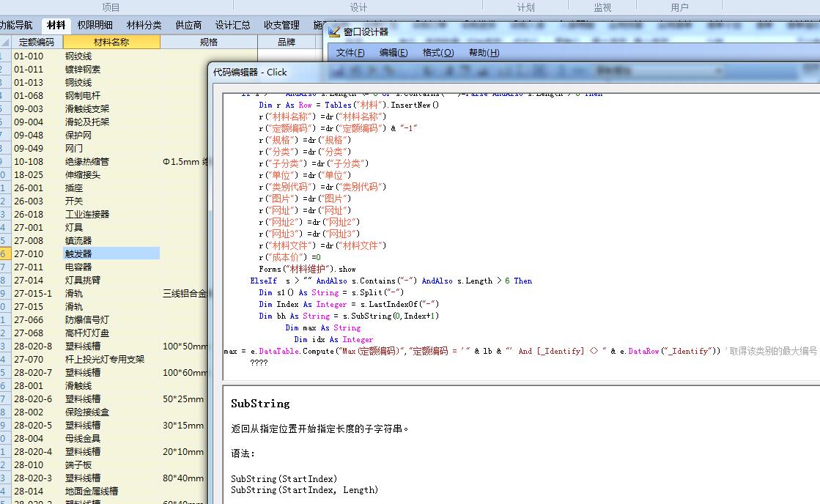Screen dimensions: 820x504
Task: Click the code editor Click title bar
Action: tap(514, 72)
